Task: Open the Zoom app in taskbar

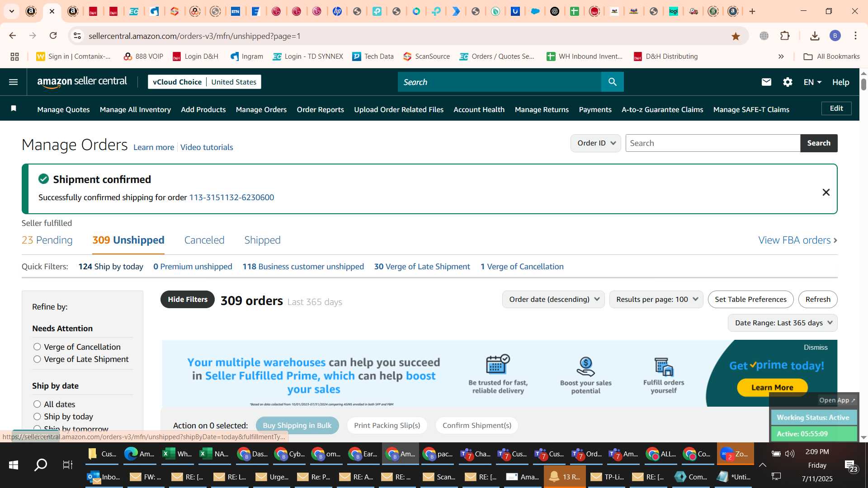Action: tap(735, 454)
